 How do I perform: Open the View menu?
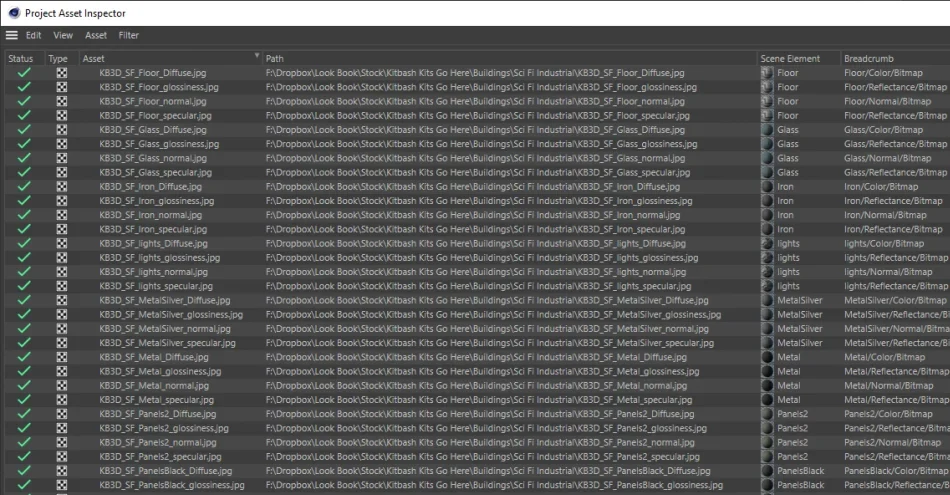[x=63, y=35]
